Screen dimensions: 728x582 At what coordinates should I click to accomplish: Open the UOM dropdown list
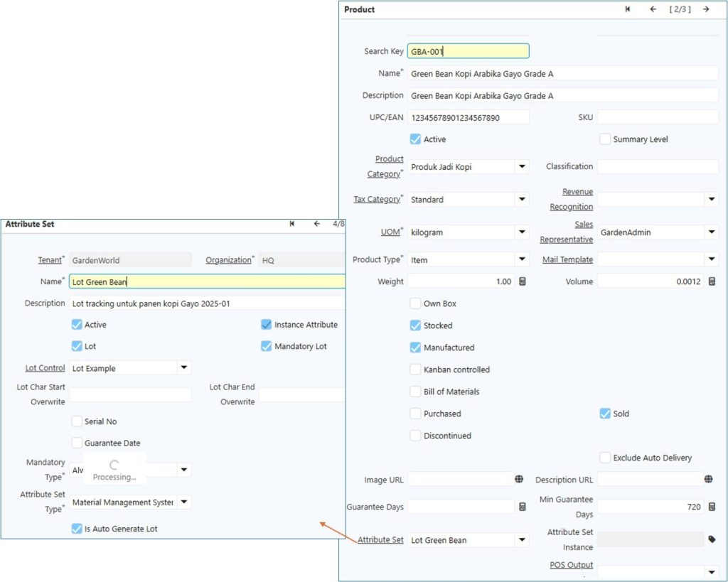click(523, 232)
